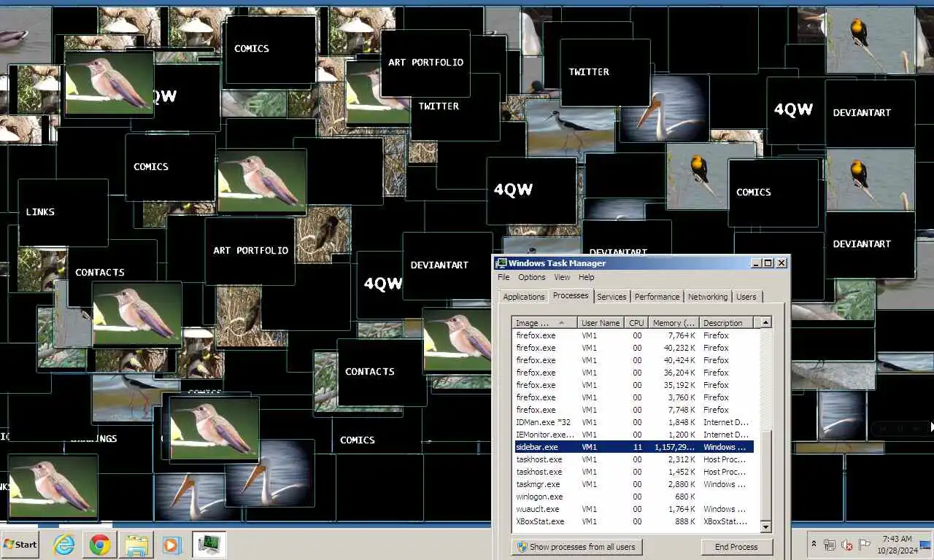This screenshot has height=560, width=934.
Task: Click the LINKS gadget tile
Action: click(63, 212)
